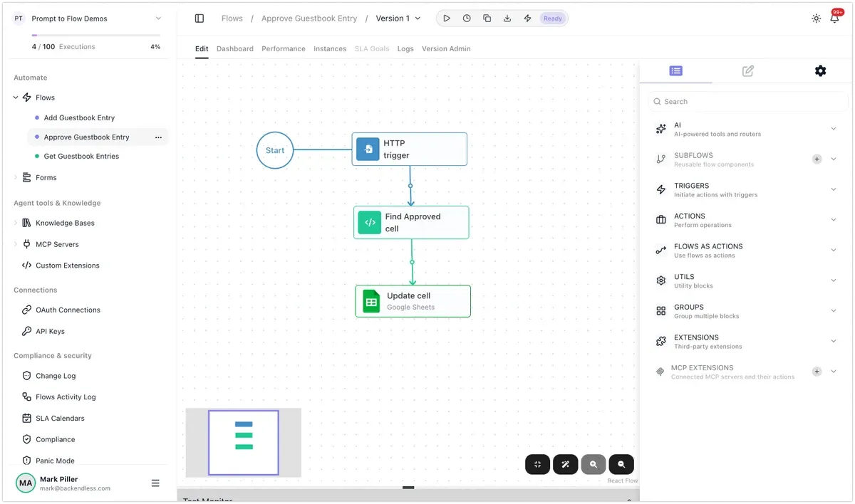
Task: Switch to the Version Admin tab
Action: point(446,49)
